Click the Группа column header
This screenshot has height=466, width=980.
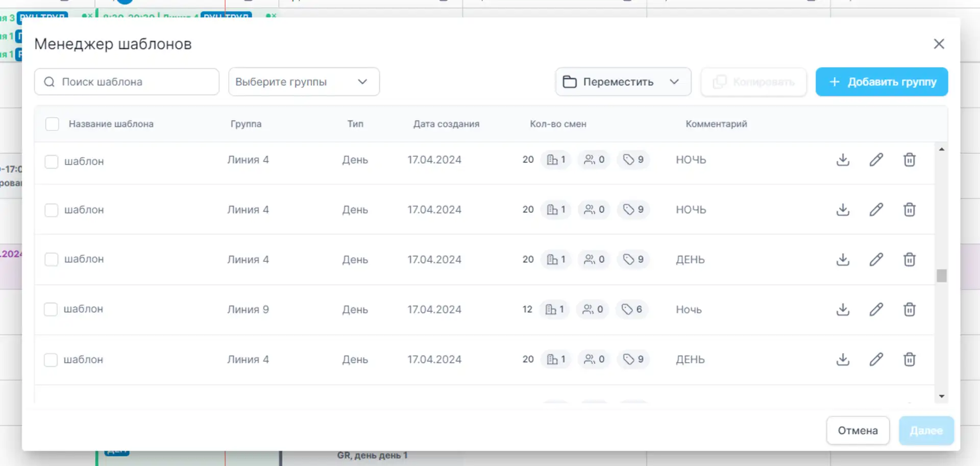[246, 124]
